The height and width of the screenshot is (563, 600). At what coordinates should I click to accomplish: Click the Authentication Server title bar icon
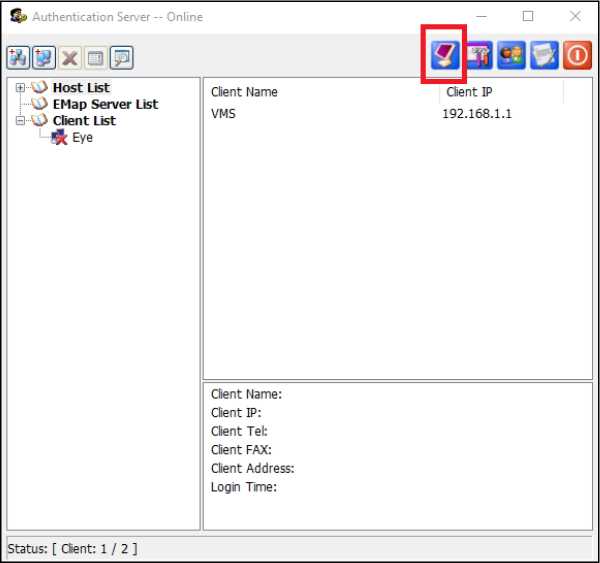click(17, 17)
